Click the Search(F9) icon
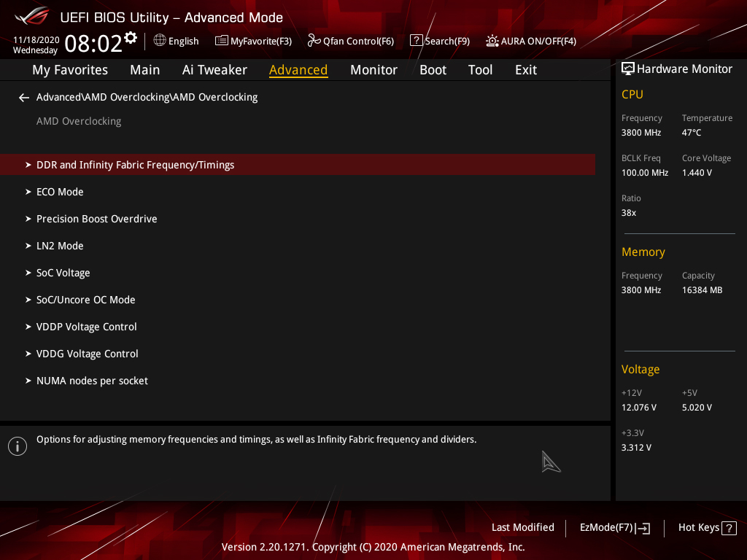Screen dimensions: 747x560 (x=416, y=41)
